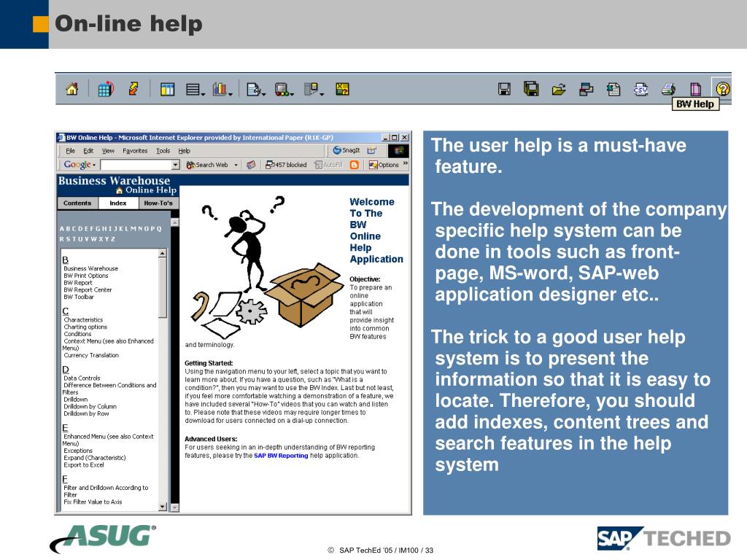Follow the SAP BW Reporting link

[281, 456]
